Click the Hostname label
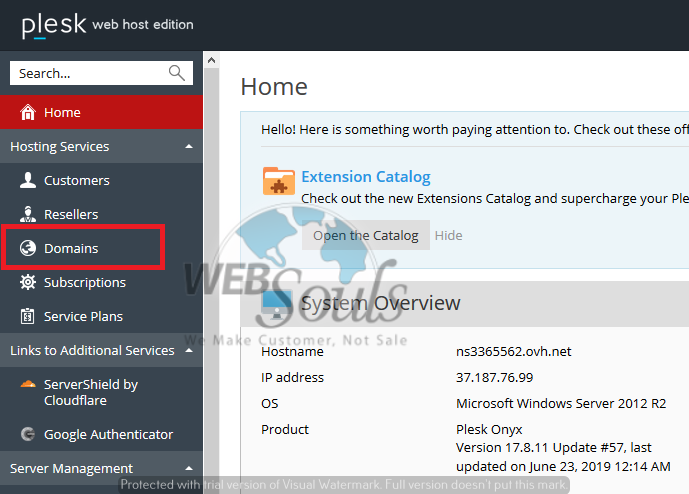Image resolution: width=689 pixels, height=494 pixels. point(292,351)
